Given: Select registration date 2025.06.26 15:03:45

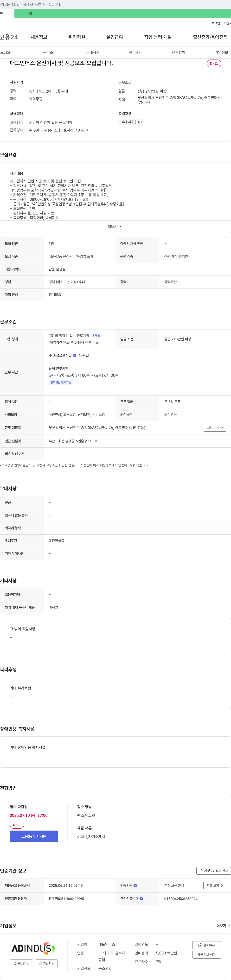Looking at the screenshot, I should [66, 885].
